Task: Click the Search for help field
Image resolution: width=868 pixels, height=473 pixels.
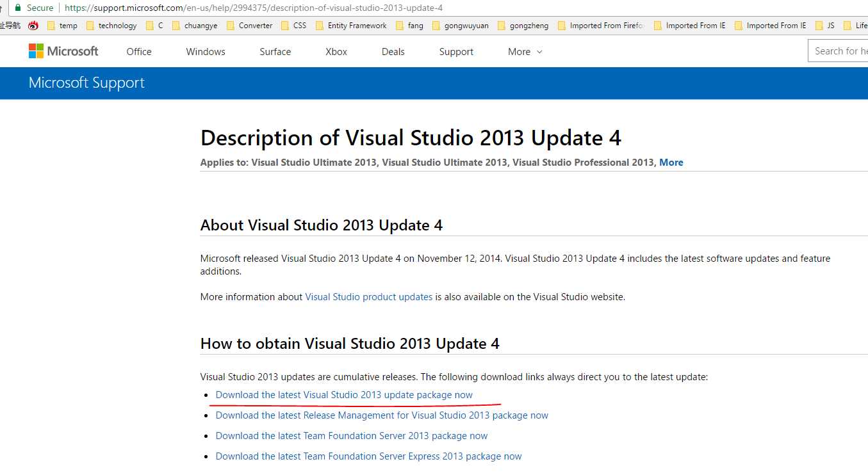Action: point(839,51)
